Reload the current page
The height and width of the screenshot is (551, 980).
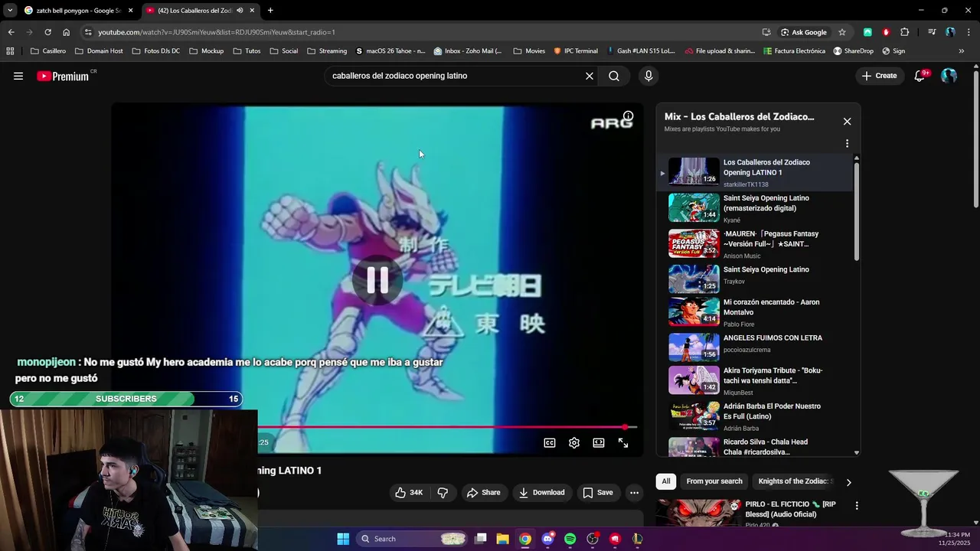[x=47, y=32]
